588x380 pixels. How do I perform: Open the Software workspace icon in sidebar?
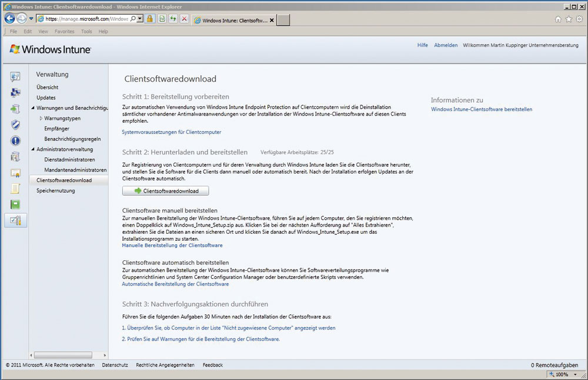click(15, 157)
